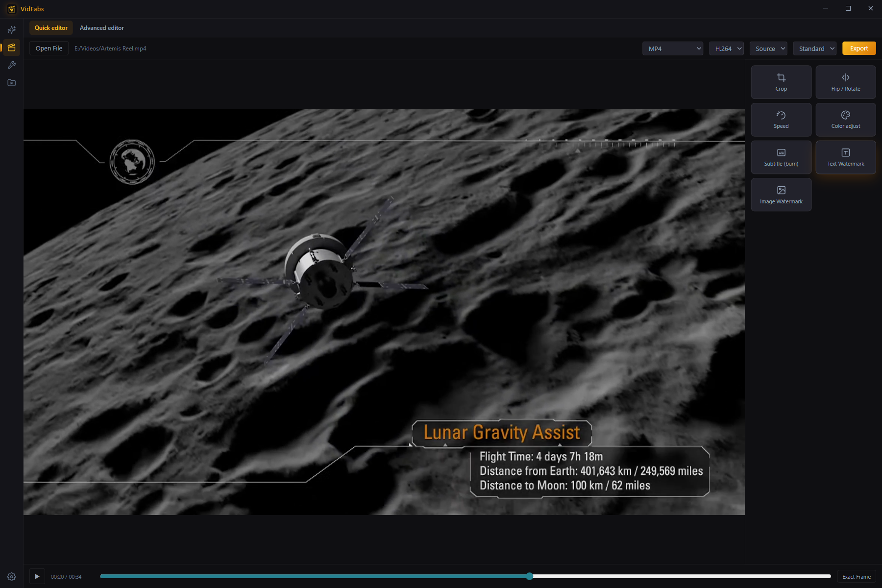Screen dimensions: 882x588
Task: Open settings gear at bottom left
Action: [12, 577]
